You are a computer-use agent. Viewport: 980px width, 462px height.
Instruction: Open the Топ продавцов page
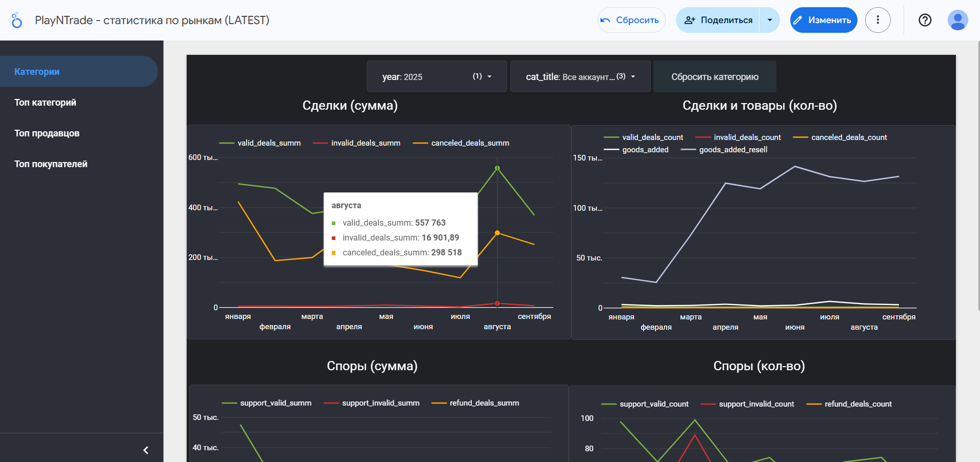tap(47, 133)
